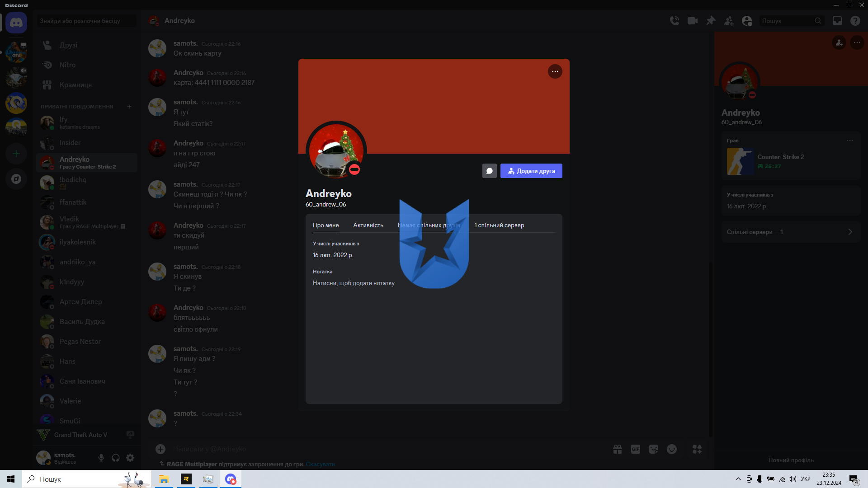This screenshot has height=488, width=868.
Task: Open the ilyakolesnik direct message
Action: point(86,242)
